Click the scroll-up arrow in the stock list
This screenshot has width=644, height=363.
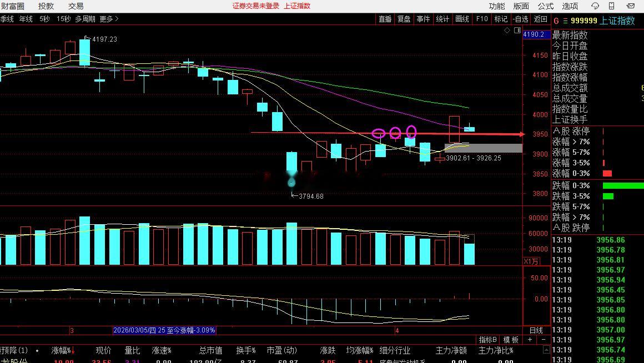coord(546,350)
